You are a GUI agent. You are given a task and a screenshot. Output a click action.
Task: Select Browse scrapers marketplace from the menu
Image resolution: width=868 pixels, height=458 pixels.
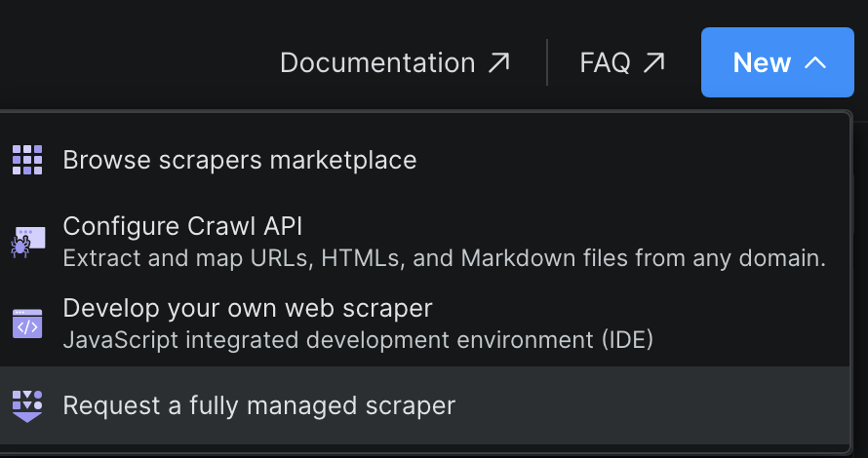click(x=240, y=160)
